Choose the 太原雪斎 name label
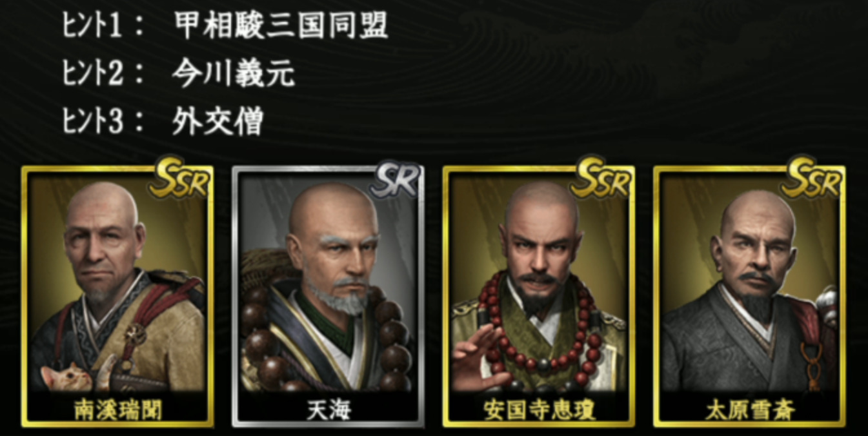 click(749, 410)
